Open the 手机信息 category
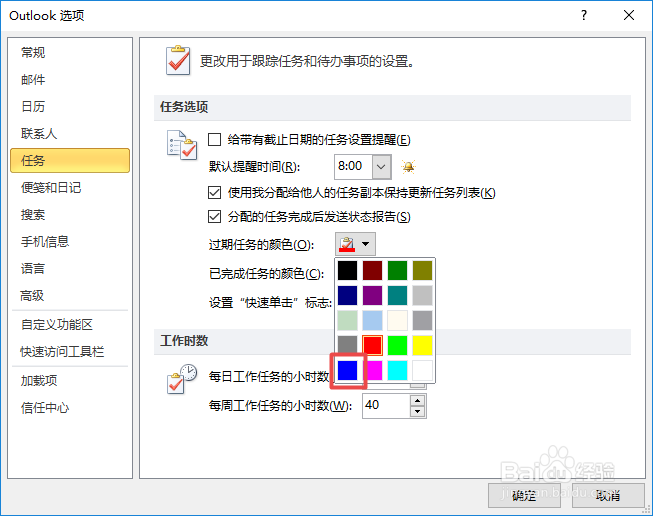The width and height of the screenshot is (653, 516). [70, 242]
